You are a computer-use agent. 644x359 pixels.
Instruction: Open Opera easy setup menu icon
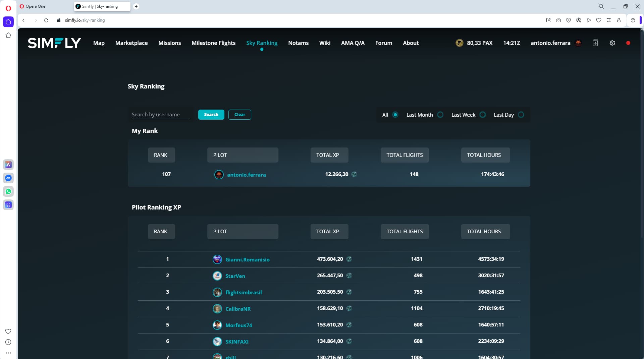(x=609, y=20)
